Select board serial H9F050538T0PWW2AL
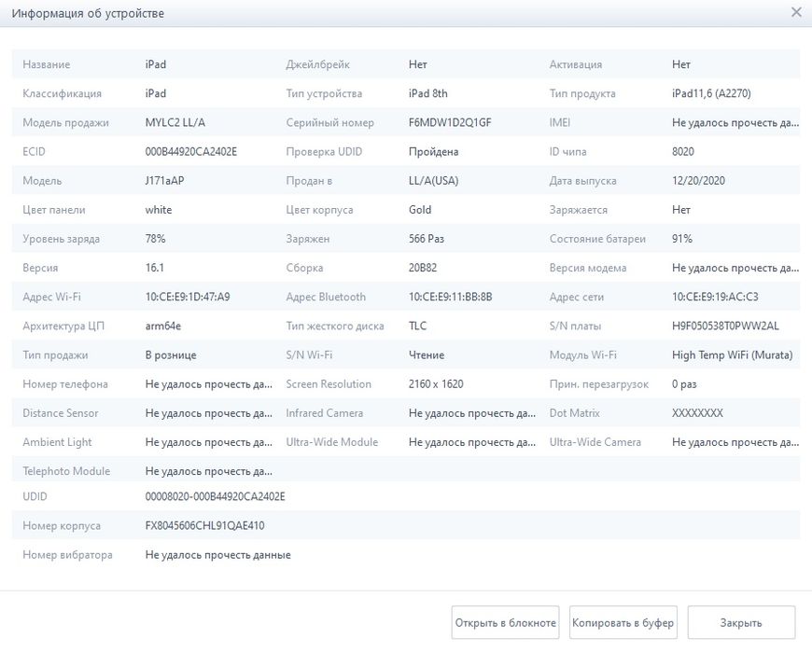 click(x=725, y=326)
